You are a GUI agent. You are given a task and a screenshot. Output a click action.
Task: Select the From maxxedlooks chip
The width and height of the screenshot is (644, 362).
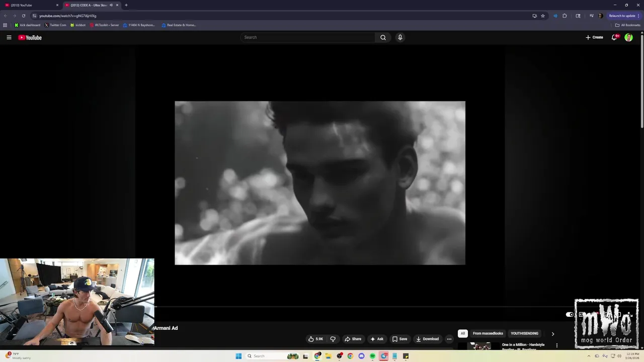(x=488, y=333)
